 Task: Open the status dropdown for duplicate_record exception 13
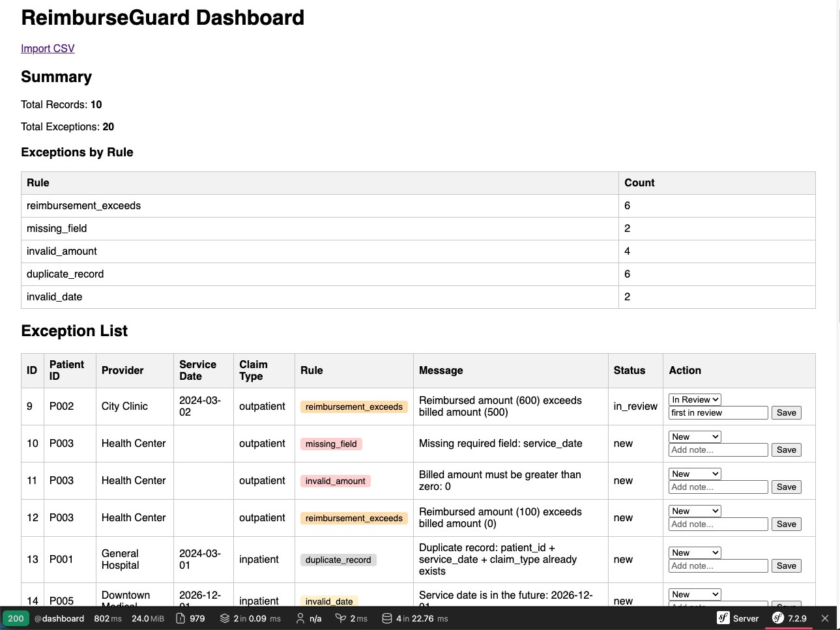click(x=694, y=552)
